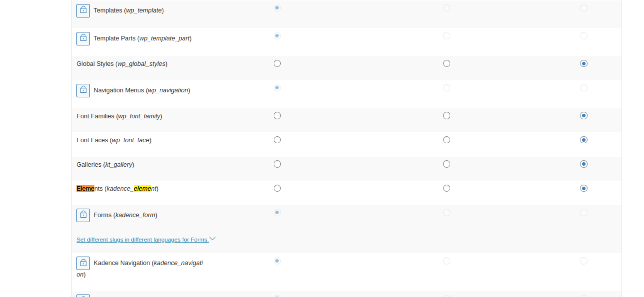Select middle radio option for Font Families
The height and width of the screenshot is (297, 644).
point(447,116)
